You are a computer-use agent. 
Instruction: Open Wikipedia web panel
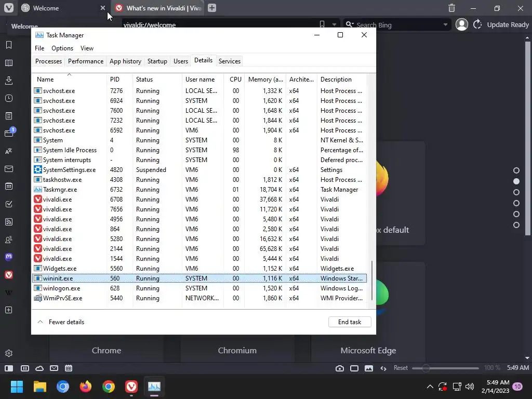pyautogui.click(x=9, y=292)
